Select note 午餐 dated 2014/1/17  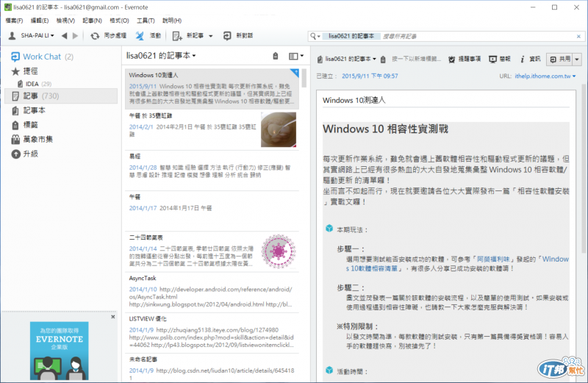tap(212, 211)
